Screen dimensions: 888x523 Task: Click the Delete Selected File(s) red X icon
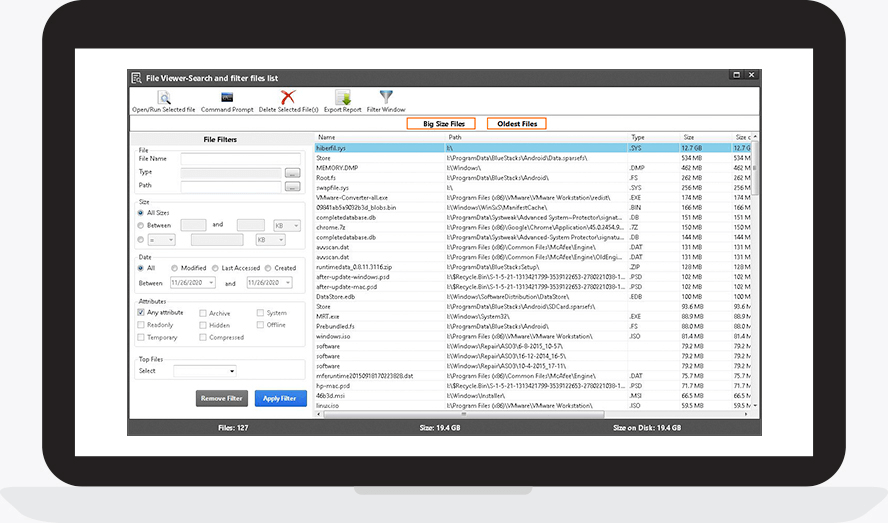click(x=288, y=97)
